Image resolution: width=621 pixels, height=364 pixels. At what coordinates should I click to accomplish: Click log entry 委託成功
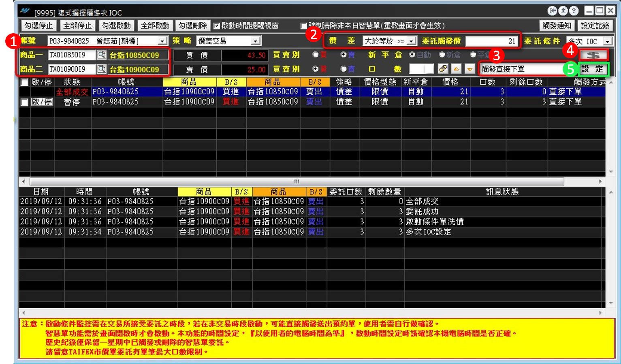(422, 212)
